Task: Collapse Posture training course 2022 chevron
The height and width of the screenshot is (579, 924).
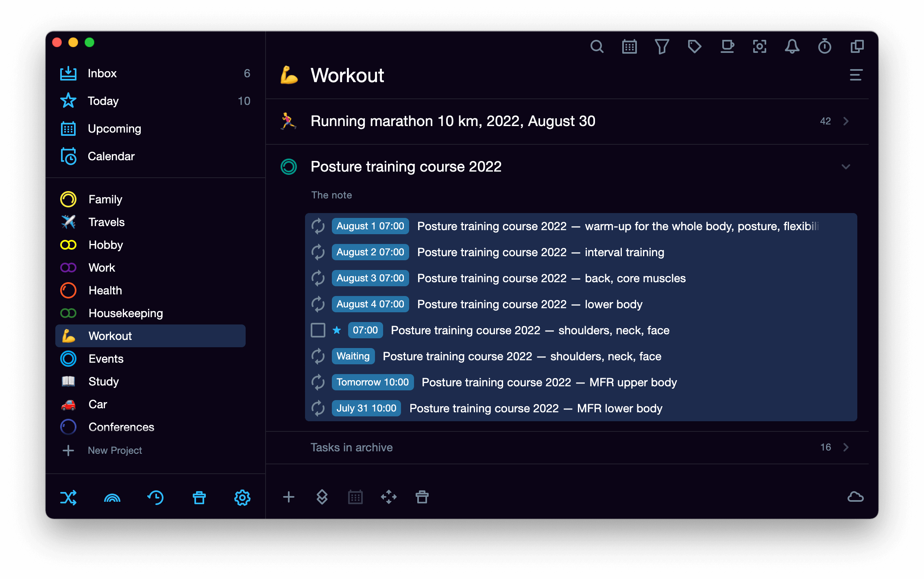Action: click(846, 167)
